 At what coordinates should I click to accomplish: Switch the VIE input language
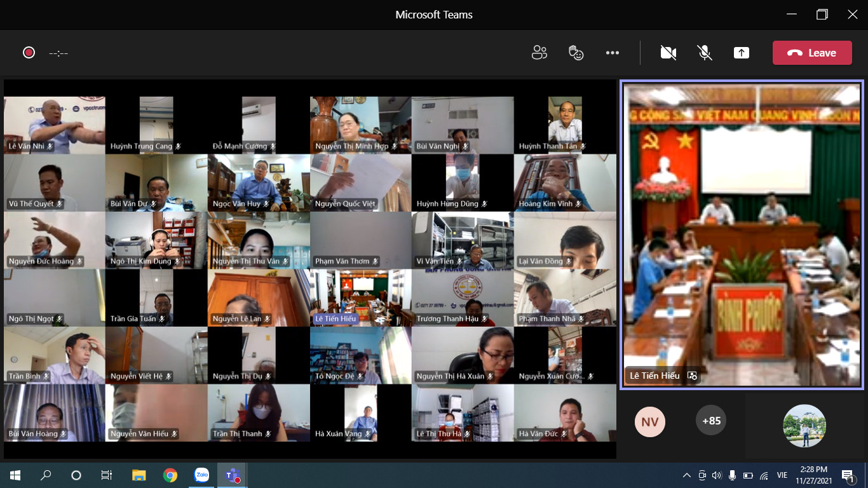pos(782,475)
